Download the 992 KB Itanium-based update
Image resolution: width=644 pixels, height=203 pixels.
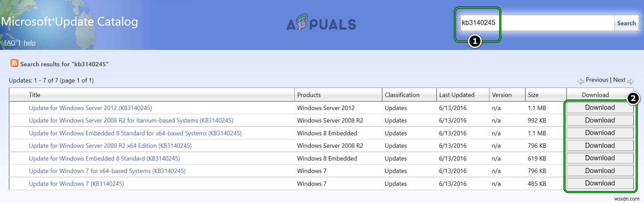(600, 120)
